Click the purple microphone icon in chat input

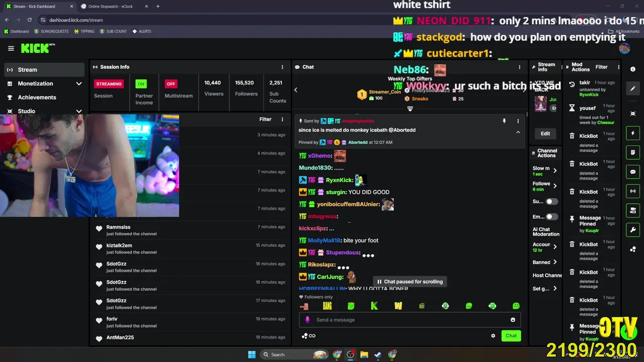point(307,320)
